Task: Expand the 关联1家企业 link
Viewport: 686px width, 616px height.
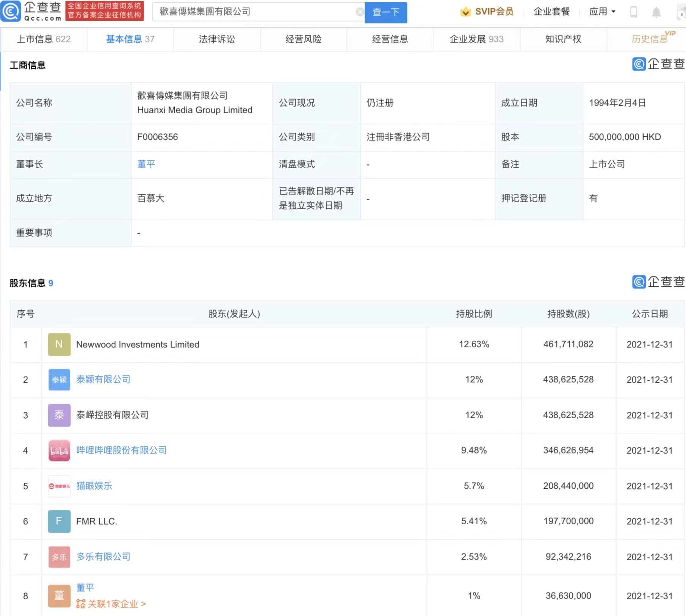Action: tap(116, 604)
